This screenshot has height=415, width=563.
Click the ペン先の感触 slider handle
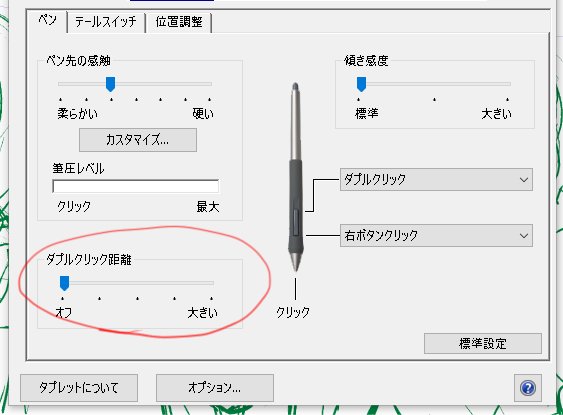tap(110, 84)
